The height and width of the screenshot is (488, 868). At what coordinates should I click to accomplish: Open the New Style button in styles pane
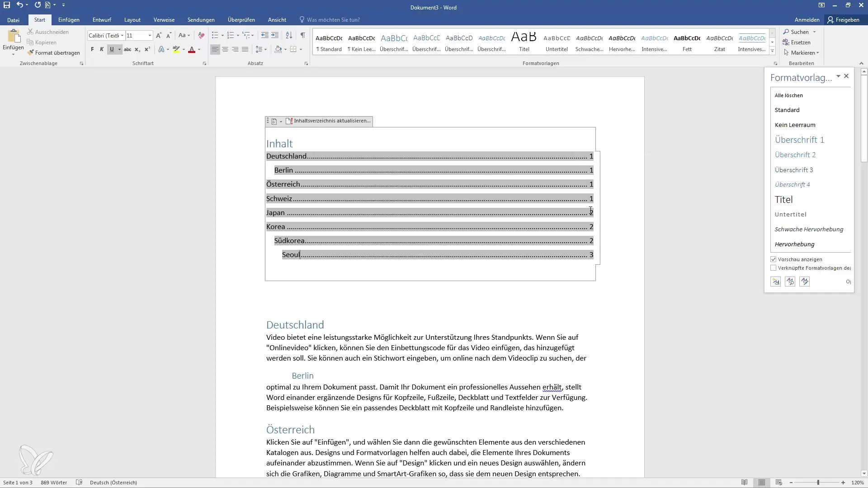[776, 282]
